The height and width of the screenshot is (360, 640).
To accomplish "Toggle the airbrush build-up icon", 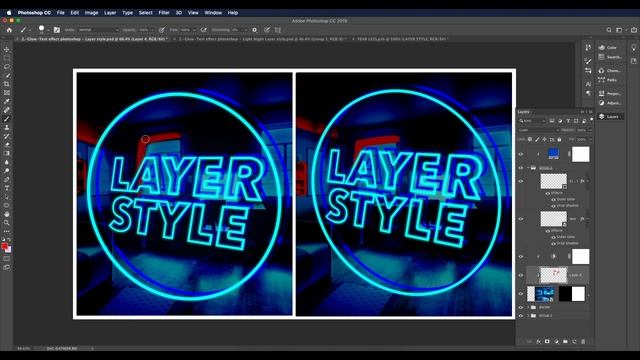I will 204,30.
